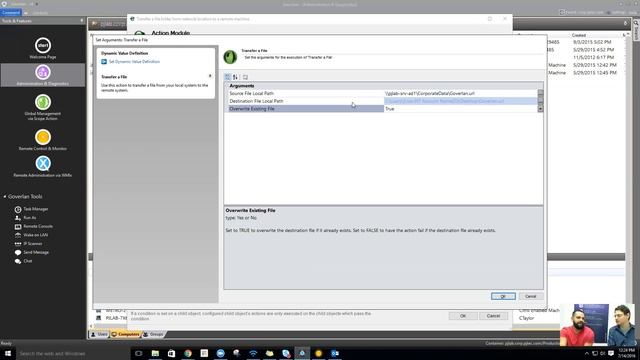Click the Set Dynamic Value Definition arrow icon
This screenshot has width=640, height=360.
click(x=104, y=62)
